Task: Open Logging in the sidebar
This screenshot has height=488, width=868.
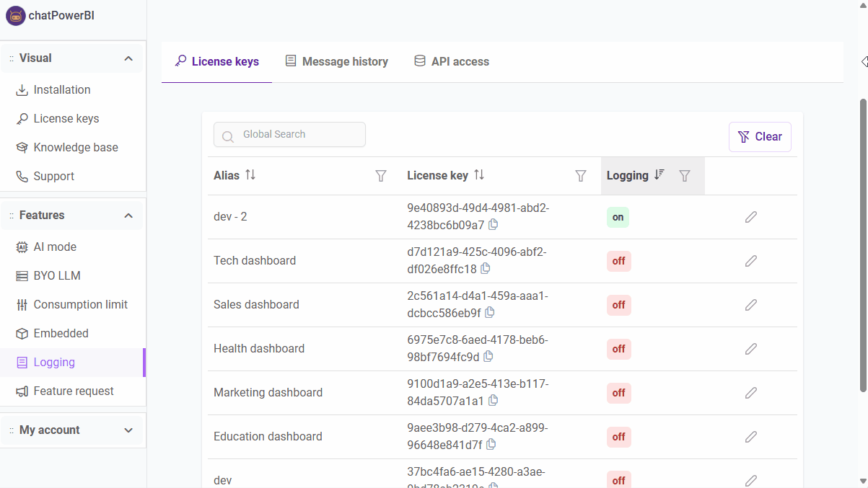Action: point(72,363)
